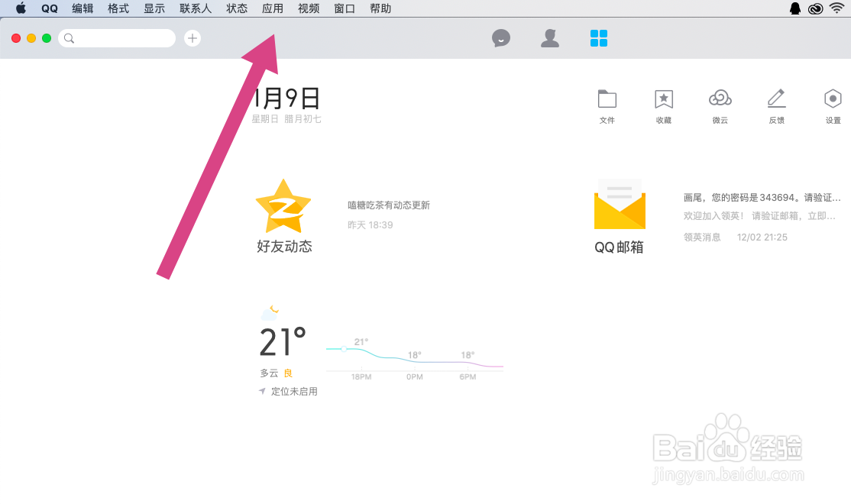Click the 欢迎加入领英 mail preview line
Image resolution: width=851 pixels, height=504 pixels.
[759, 216]
